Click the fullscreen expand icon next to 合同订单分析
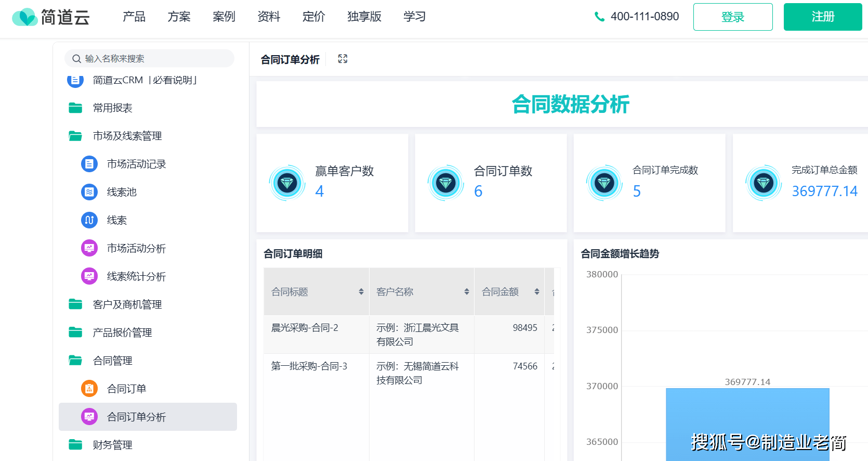Image resolution: width=868 pixels, height=461 pixels. [x=343, y=59]
